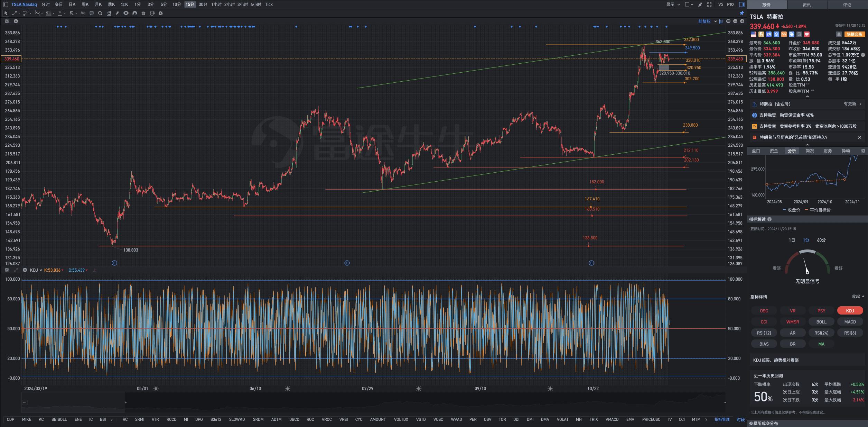Toggle the left sidebar panel icon
Screen dimensions: 868x427
(6, 4)
